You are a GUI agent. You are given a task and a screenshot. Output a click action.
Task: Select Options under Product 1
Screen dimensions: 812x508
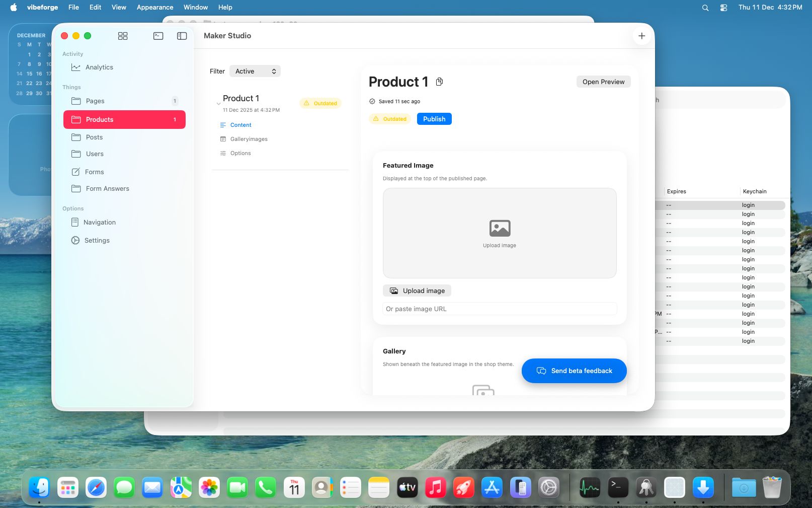[x=240, y=153]
